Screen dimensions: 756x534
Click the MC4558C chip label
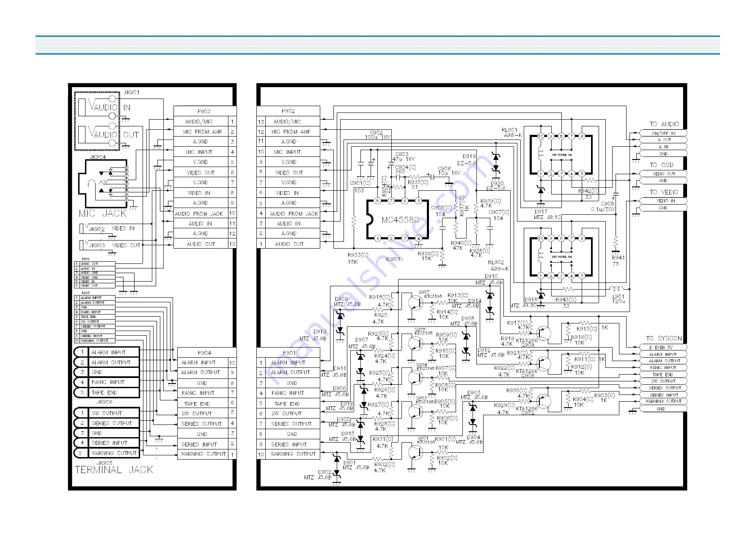[400, 220]
